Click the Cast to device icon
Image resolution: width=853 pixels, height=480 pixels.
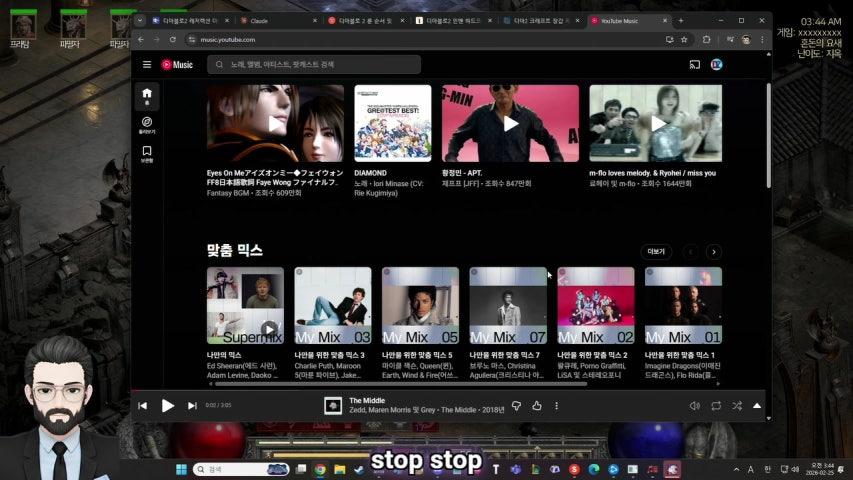(694, 65)
